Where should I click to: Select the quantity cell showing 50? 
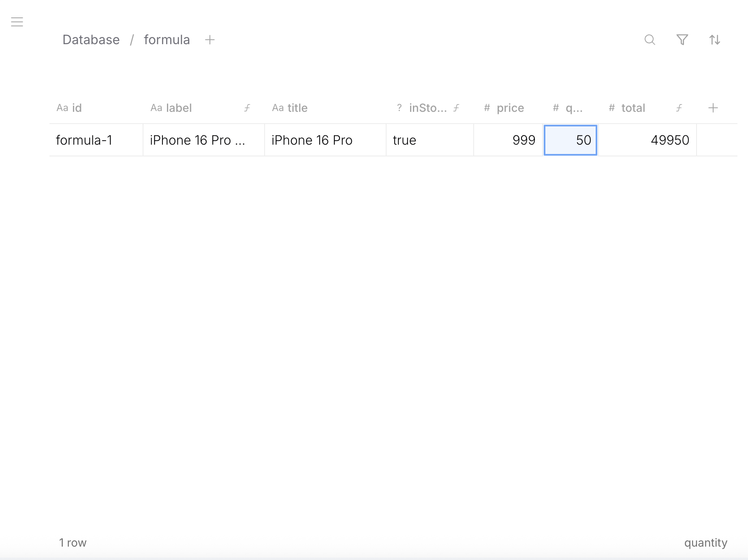570,140
